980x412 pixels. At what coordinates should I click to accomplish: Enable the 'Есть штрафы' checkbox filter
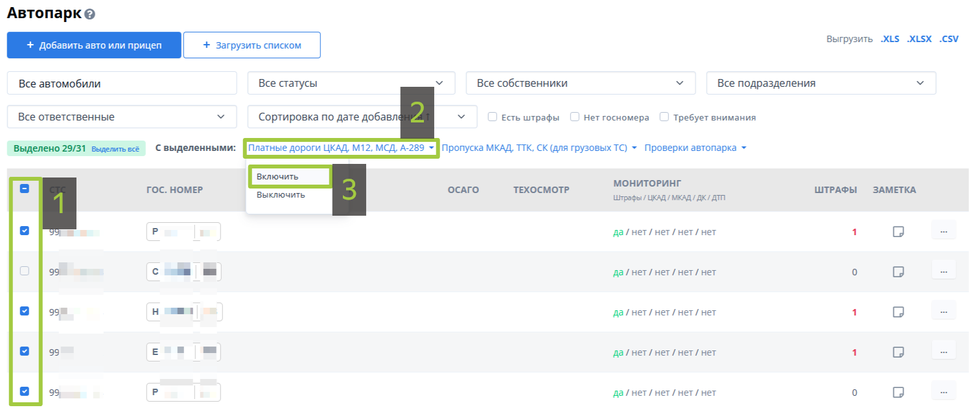[493, 117]
